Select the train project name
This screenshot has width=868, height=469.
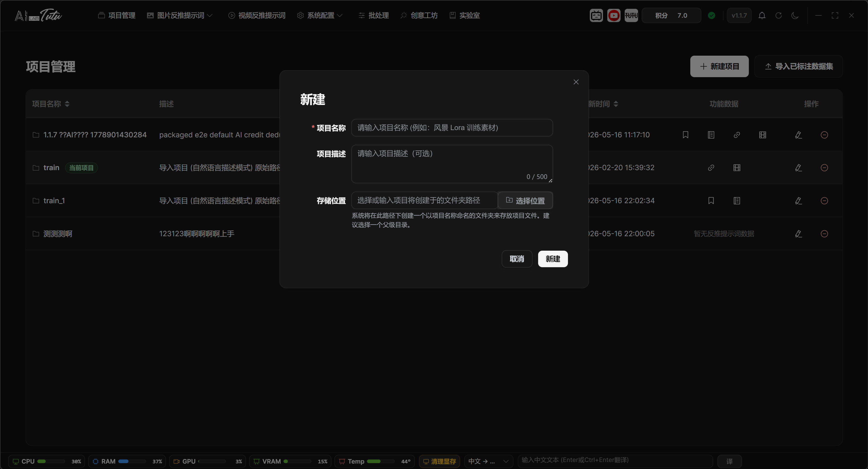pos(51,168)
